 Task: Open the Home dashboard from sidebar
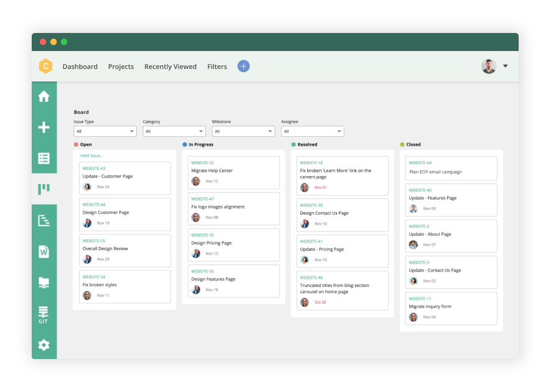(44, 96)
